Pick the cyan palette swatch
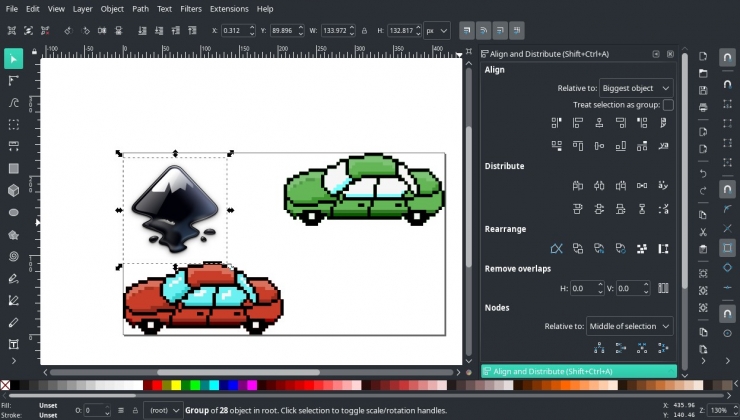Viewport: 740px width, 420px height. 214,386
